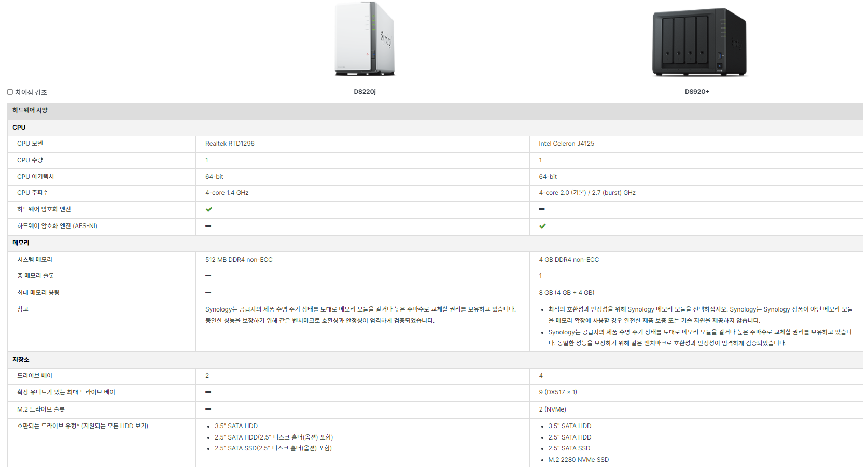
Task: Select the 4-core 1.4 GHz value
Action: 227,193
